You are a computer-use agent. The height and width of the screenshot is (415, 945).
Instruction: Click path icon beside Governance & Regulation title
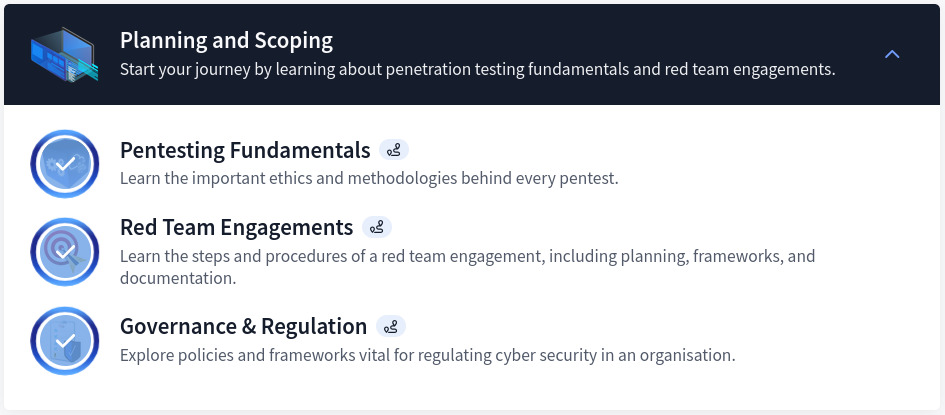pyautogui.click(x=391, y=327)
